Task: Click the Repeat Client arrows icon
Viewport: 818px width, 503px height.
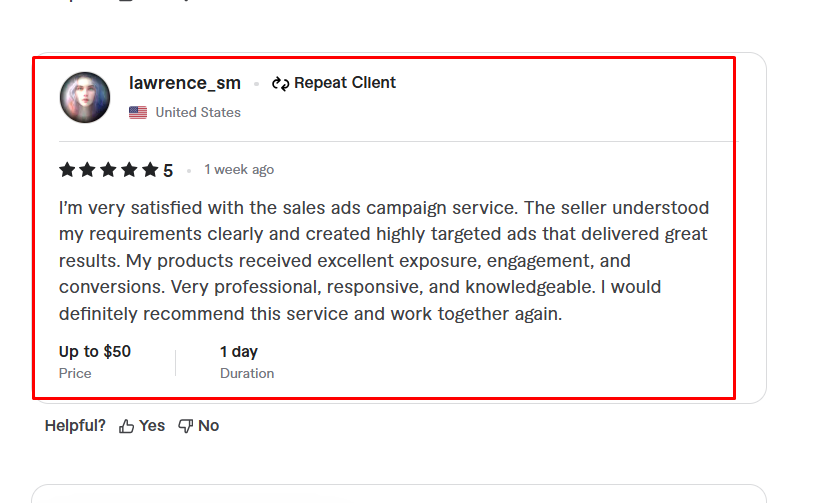Action: (280, 84)
